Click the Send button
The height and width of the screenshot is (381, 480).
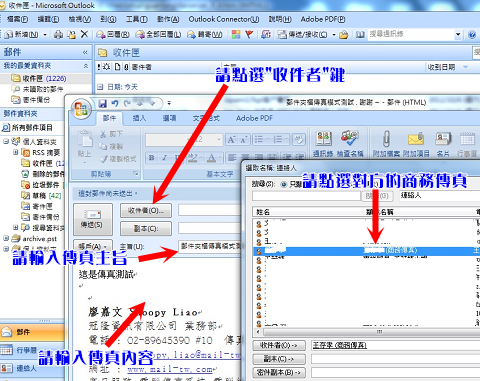coord(92,219)
